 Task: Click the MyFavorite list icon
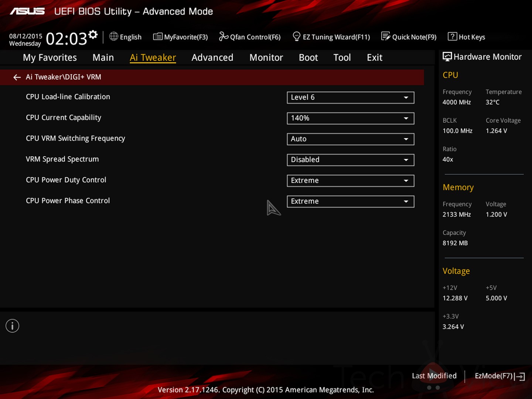(158, 37)
